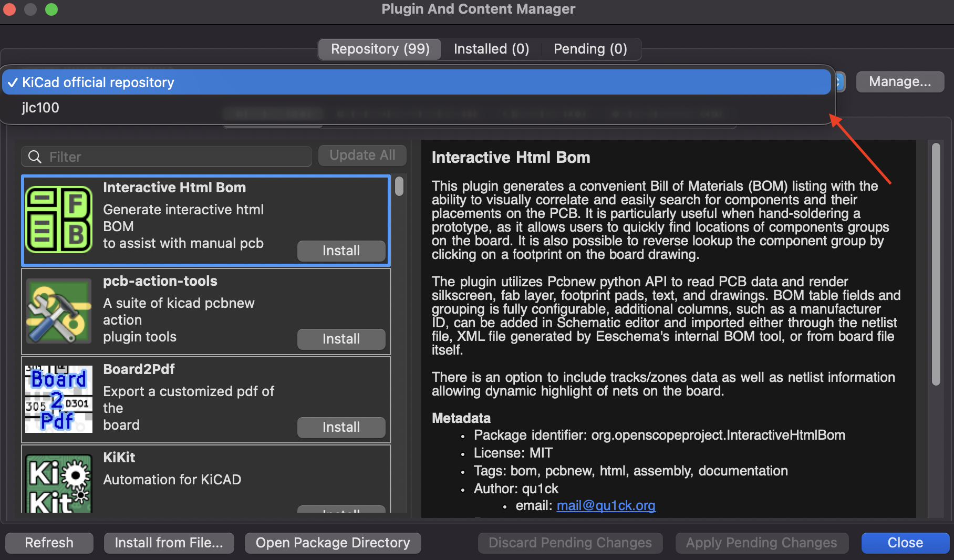Click the magnifier icon in the filter box

point(34,157)
